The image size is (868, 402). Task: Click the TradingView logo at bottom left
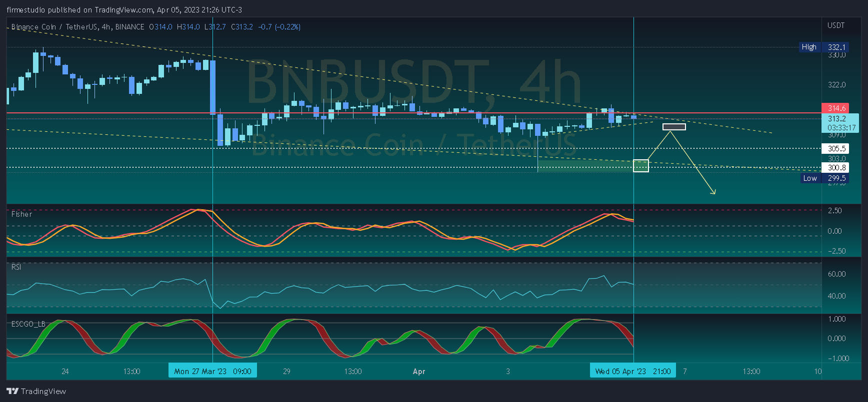(36, 391)
